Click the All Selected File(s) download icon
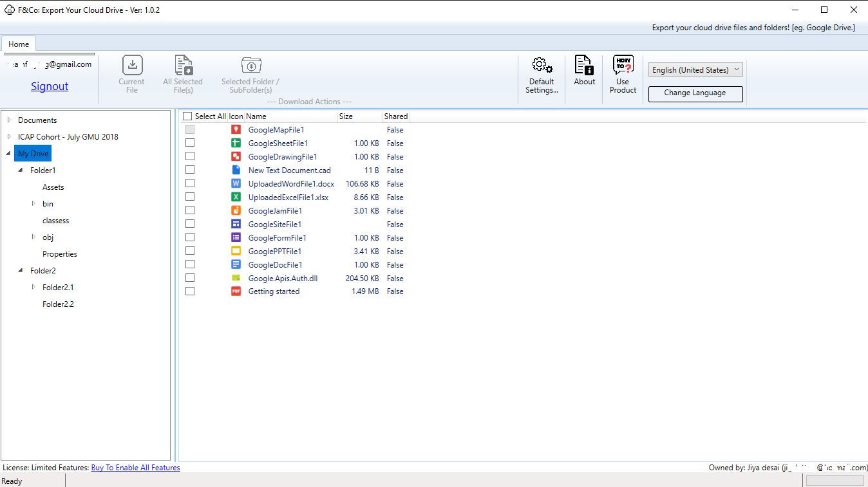Screen dimensions: 868x487 coord(184,66)
